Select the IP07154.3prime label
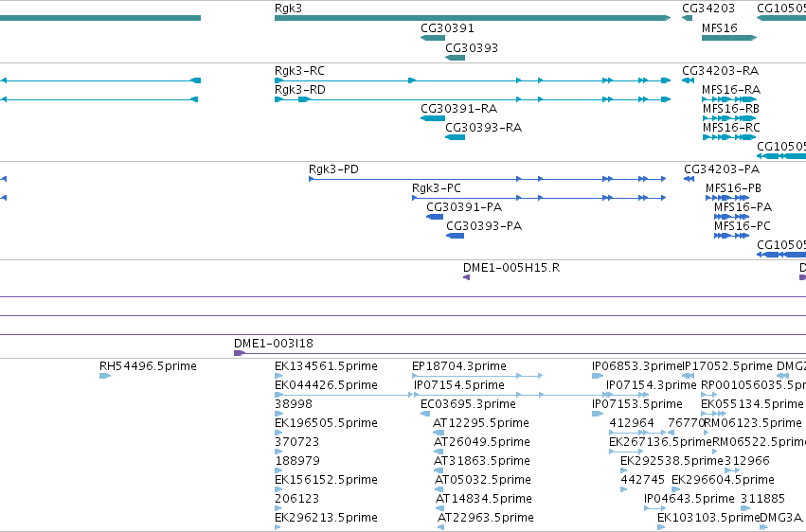 652,385
